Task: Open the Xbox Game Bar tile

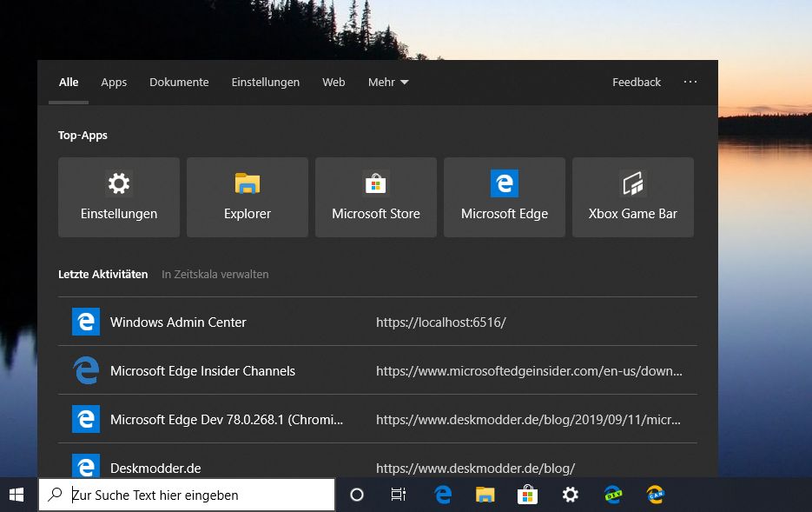Action: [x=633, y=197]
